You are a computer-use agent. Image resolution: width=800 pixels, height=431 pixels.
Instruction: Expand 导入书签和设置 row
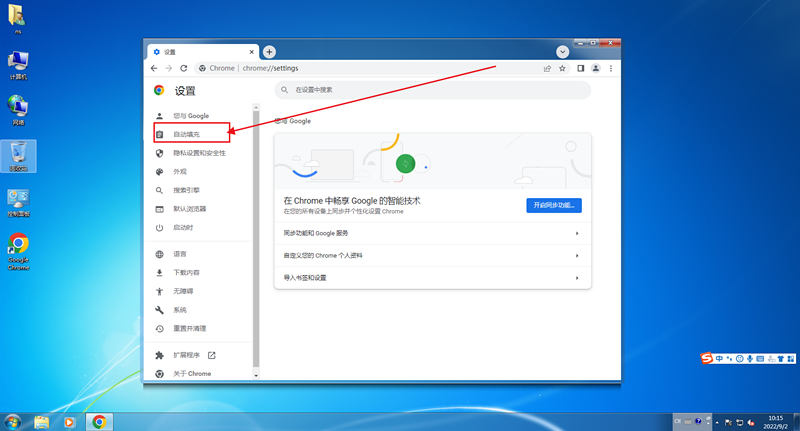coord(432,277)
